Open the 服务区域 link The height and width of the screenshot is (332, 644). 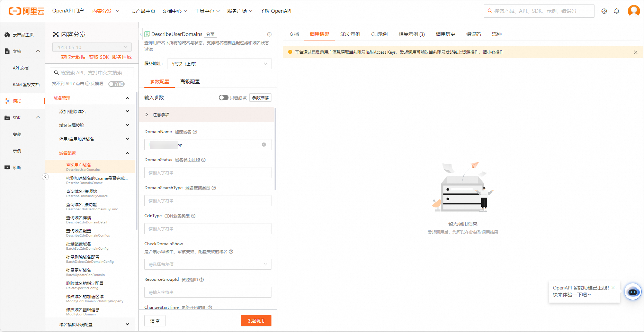pyautogui.click(x=122, y=57)
